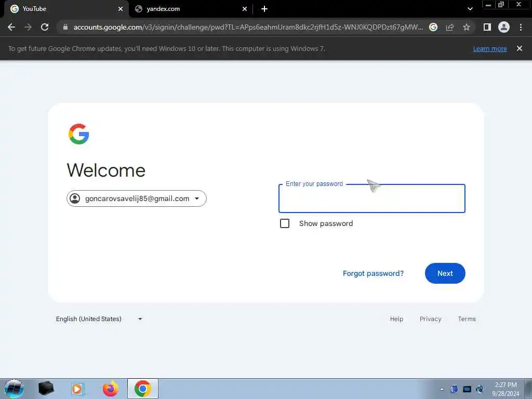
Task: Focus the Enter your password field
Action: pos(372,198)
